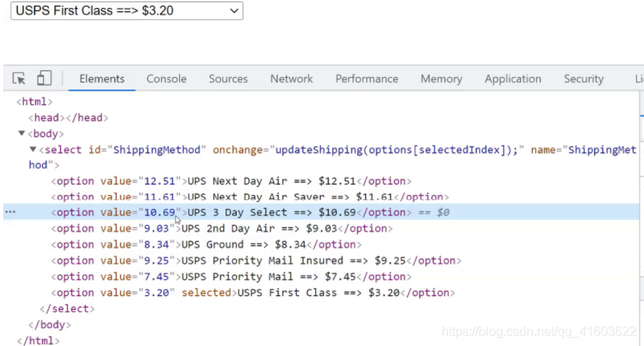Select the closing </body> tag line

[50, 324]
